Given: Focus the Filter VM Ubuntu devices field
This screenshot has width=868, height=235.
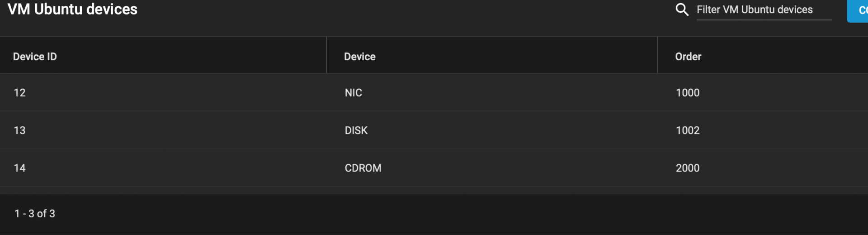Looking at the screenshot, I should pos(764,10).
